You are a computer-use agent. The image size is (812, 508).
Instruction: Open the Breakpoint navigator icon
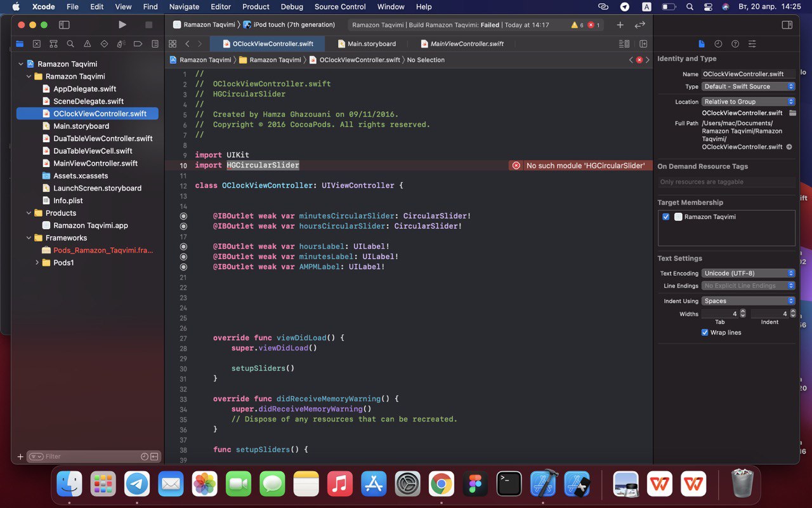[138, 44]
